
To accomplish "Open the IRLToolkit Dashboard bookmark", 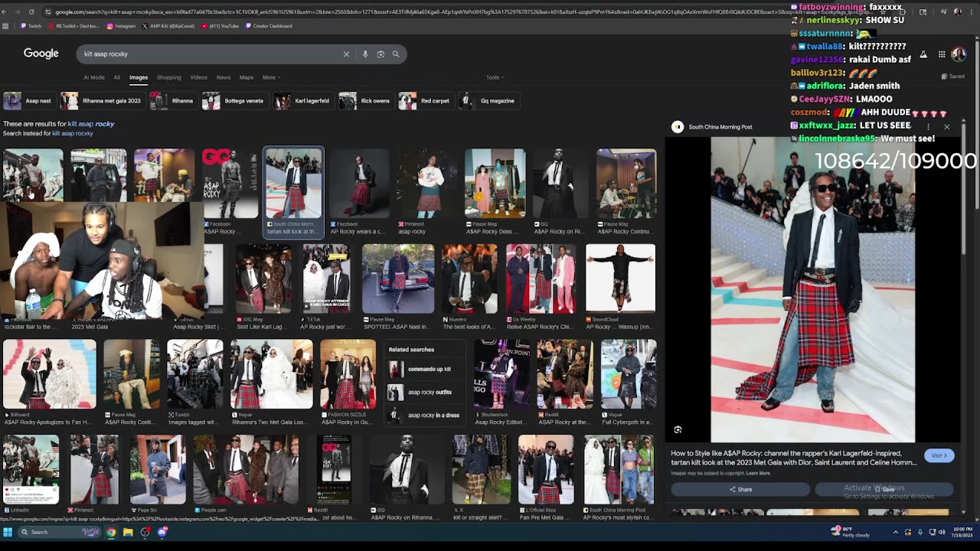I will click(x=73, y=26).
